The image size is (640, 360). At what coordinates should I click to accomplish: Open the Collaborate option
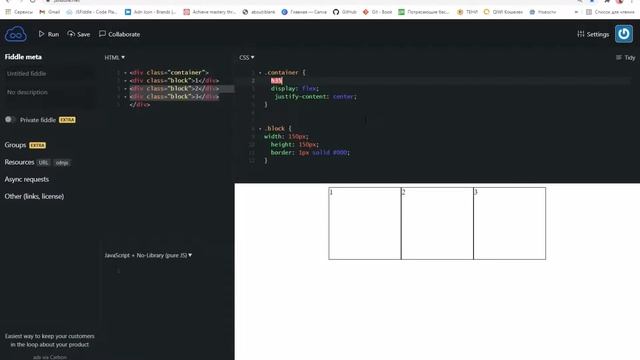120,34
